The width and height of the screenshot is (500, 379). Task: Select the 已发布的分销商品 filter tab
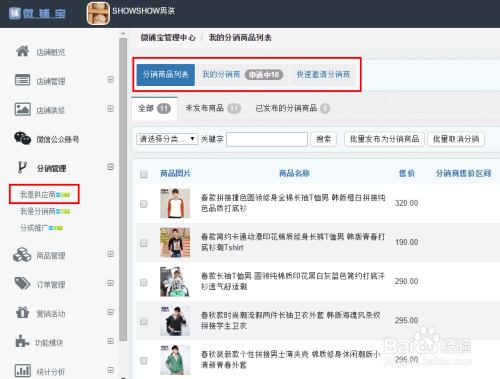coord(292,108)
